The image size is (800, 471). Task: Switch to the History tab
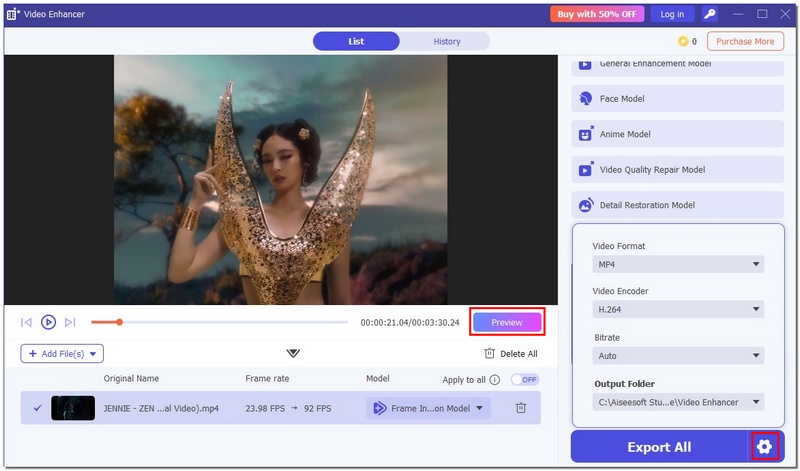[446, 41]
